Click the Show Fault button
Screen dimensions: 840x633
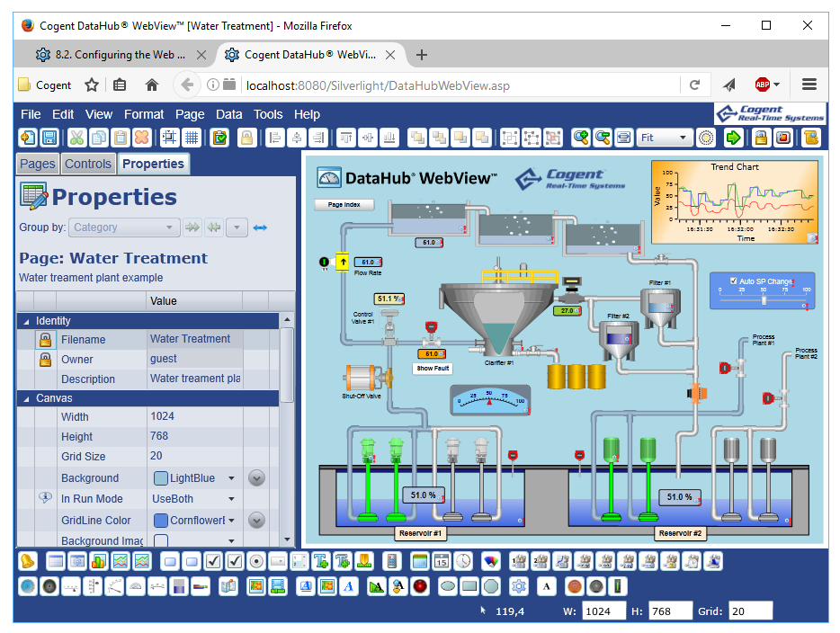(x=433, y=369)
